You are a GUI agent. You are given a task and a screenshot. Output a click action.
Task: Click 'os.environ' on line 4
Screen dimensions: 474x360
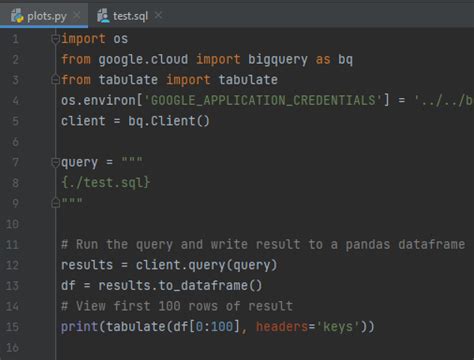98,100
